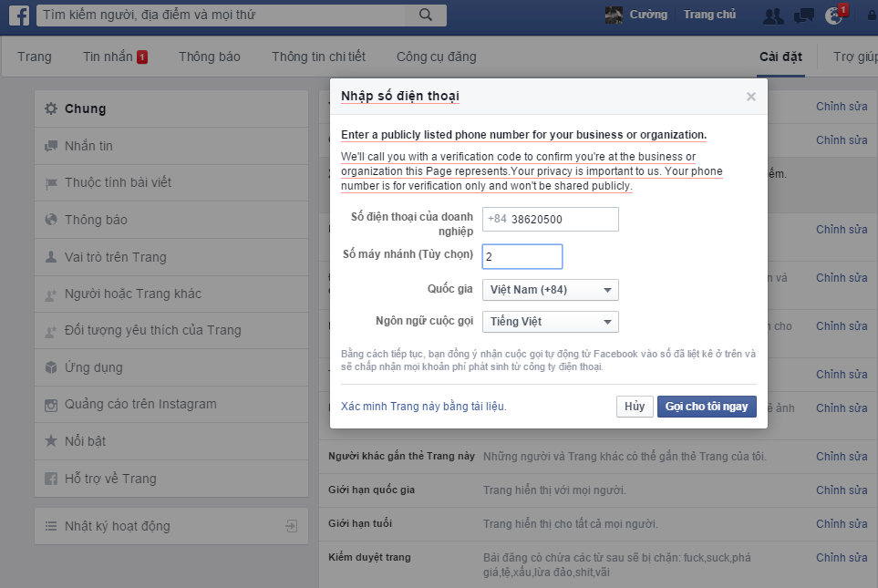
Task: Click the search magnifier icon
Action: coord(426,15)
